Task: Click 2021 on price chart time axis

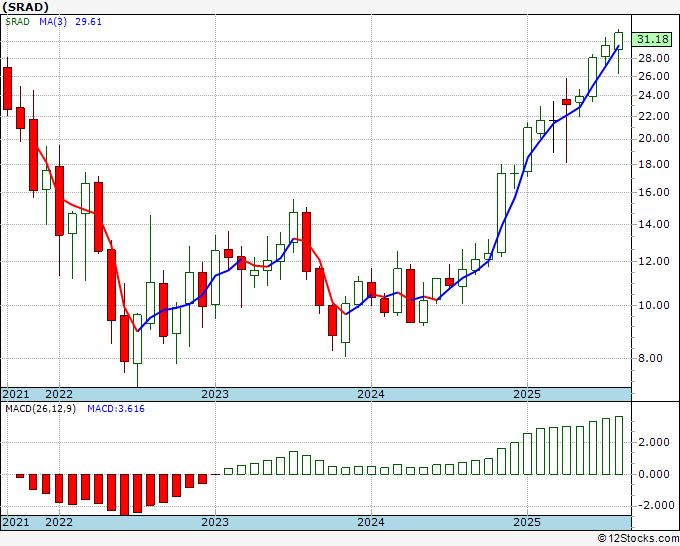Action: pyautogui.click(x=16, y=394)
